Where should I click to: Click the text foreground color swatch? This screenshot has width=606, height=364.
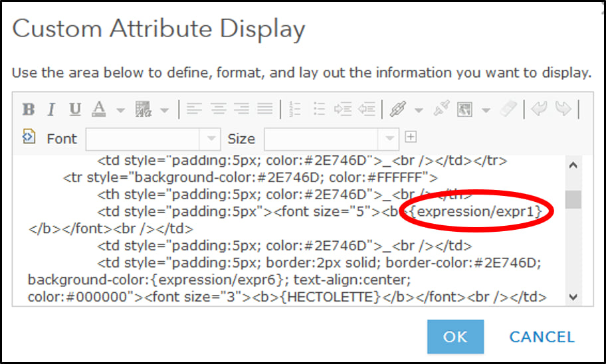click(99, 109)
